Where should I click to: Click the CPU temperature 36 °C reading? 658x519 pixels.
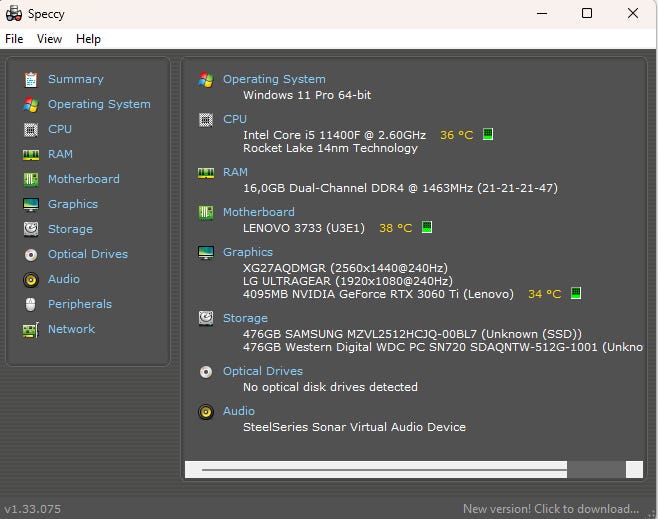click(x=457, y=135)
